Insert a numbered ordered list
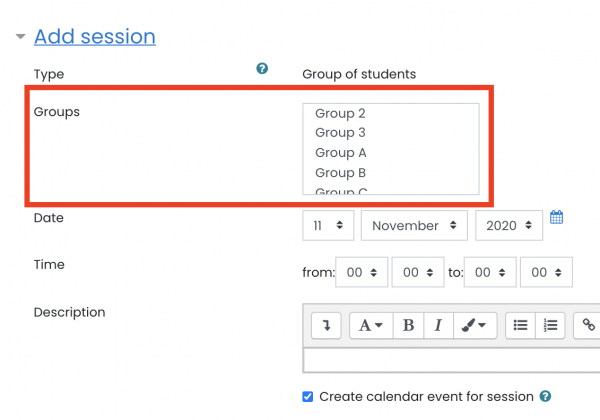This screenshot has height=420, width=600. (x=550, y=326)
